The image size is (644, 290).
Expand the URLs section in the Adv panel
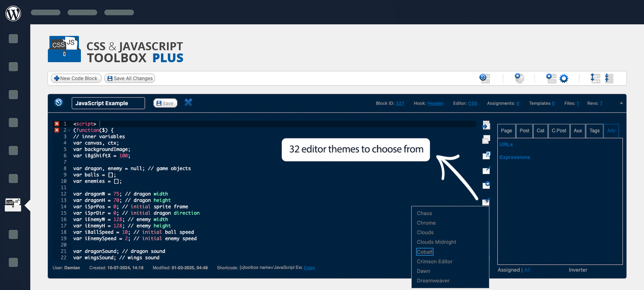(506, 144)
